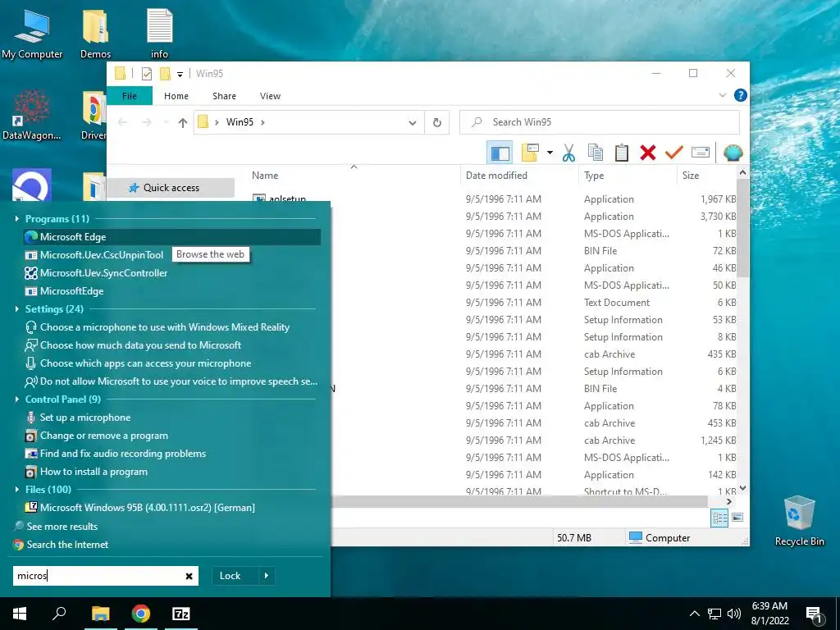Collapse the Settings (24) results group
The image size is (840, 630).
[17, 309]
